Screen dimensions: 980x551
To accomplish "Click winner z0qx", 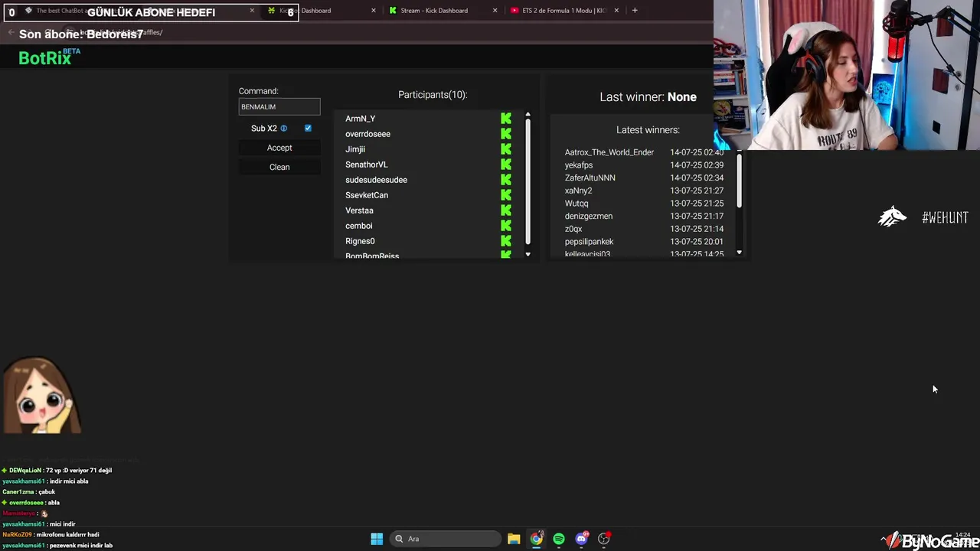I will 573,229.
